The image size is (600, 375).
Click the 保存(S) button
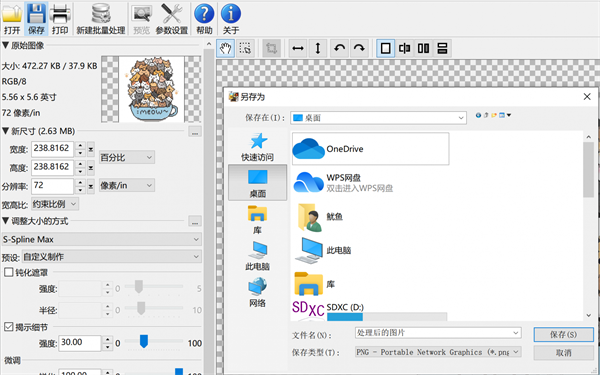tap(564, 334)
